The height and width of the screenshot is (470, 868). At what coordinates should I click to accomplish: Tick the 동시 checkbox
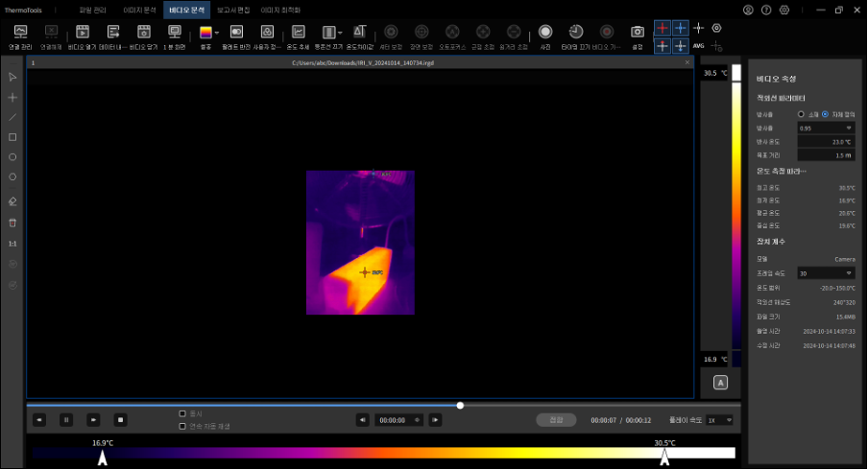(182, 413)
